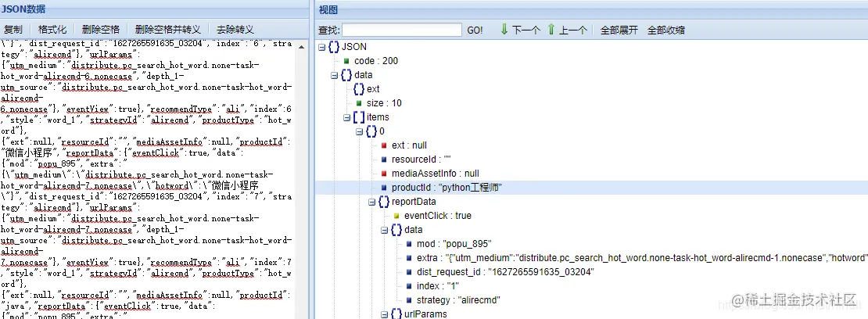Collapse the array item 0 node
The height and width of the screenshot is (319, 868).
(x=359, y=131)
